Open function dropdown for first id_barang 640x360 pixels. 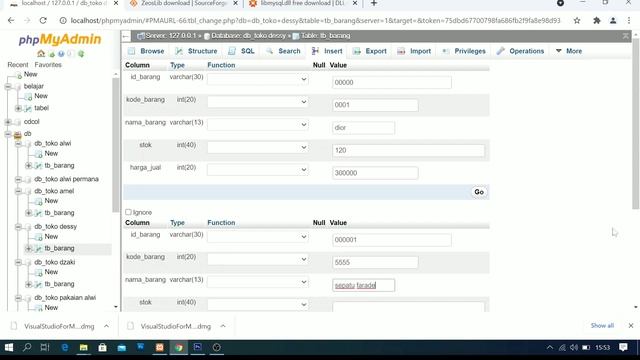coord(258,79)
